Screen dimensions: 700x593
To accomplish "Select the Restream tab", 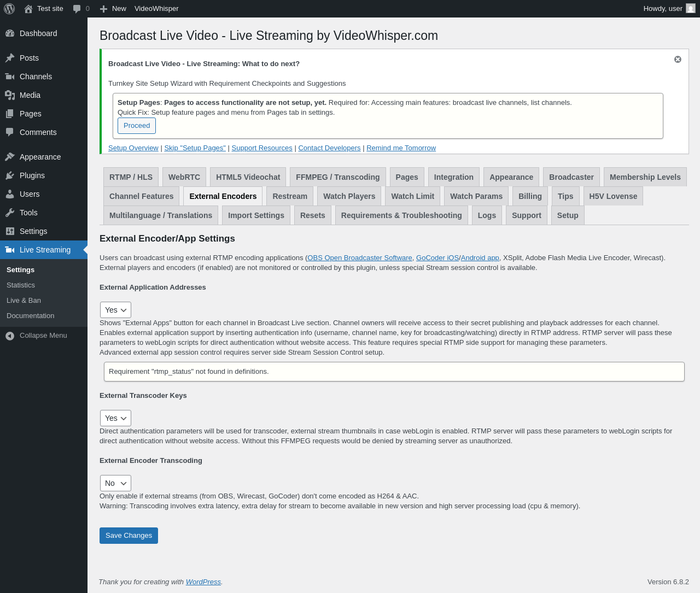I will (290, 196).
